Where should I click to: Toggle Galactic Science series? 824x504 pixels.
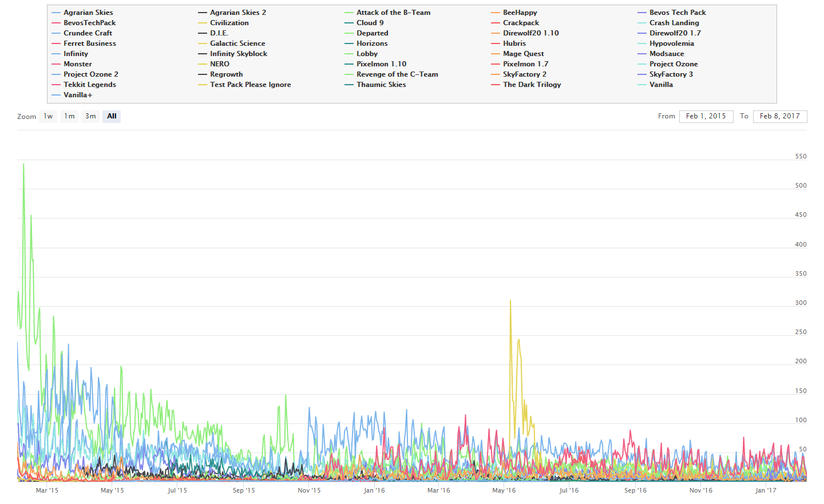(x=232, y=43)
